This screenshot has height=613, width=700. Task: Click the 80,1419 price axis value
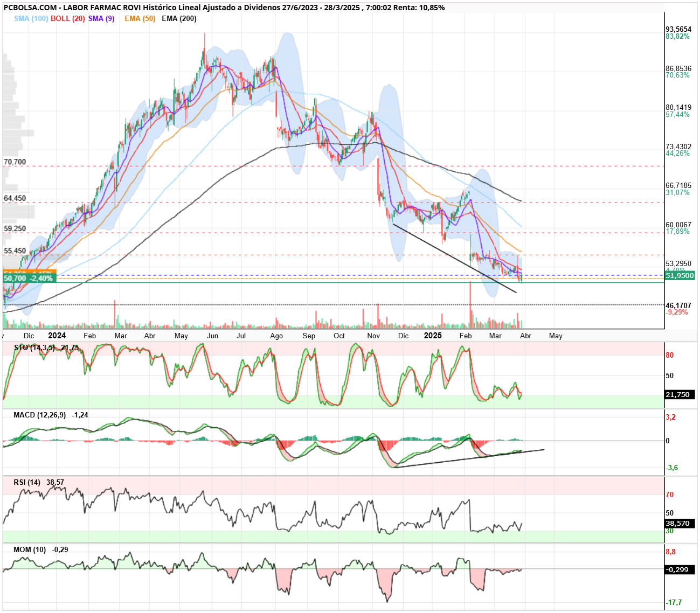click(x=678, y=108)
